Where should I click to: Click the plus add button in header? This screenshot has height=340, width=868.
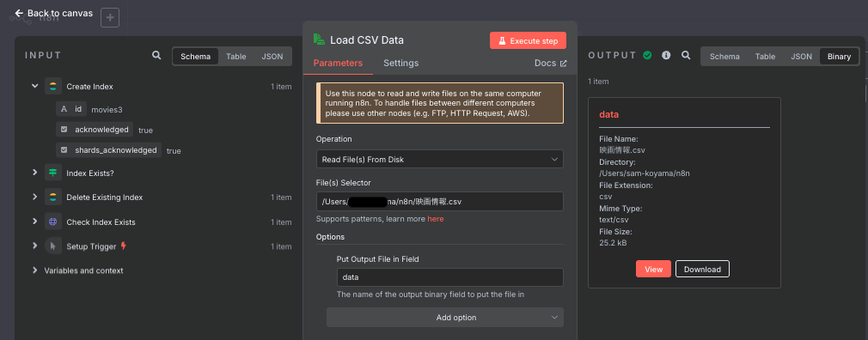click(x=110, y=18)
